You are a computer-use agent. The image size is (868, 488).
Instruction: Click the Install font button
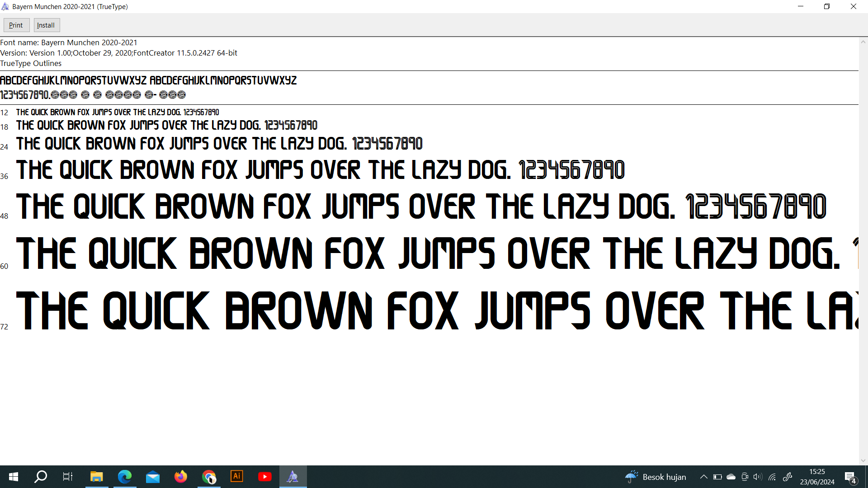pyautogui.click(x=46, y=25)
